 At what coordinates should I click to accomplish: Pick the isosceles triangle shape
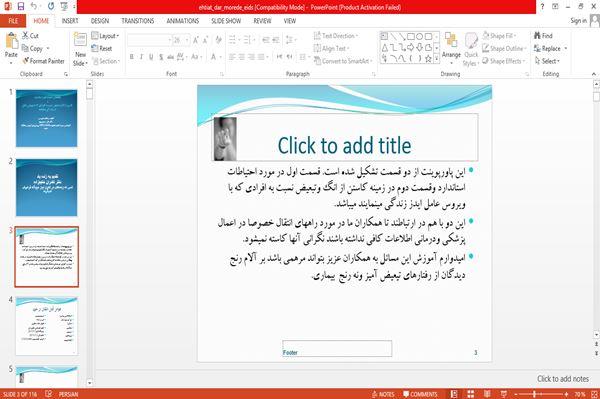click(x=385, y=48)
